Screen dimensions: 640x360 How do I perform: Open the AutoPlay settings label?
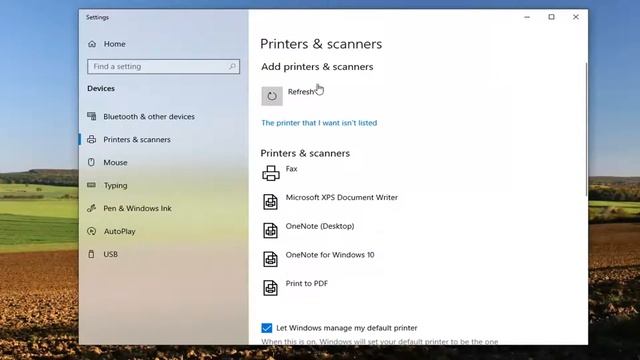[119, 231]
